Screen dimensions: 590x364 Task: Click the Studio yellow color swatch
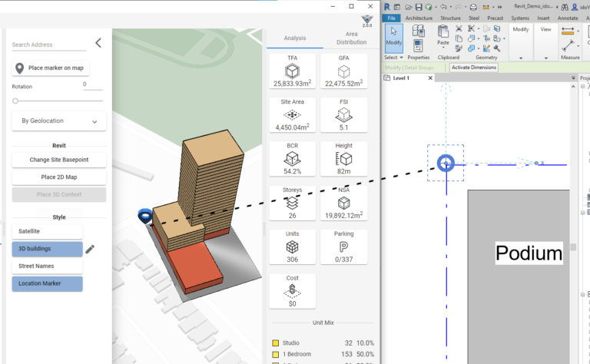point(276,343)
